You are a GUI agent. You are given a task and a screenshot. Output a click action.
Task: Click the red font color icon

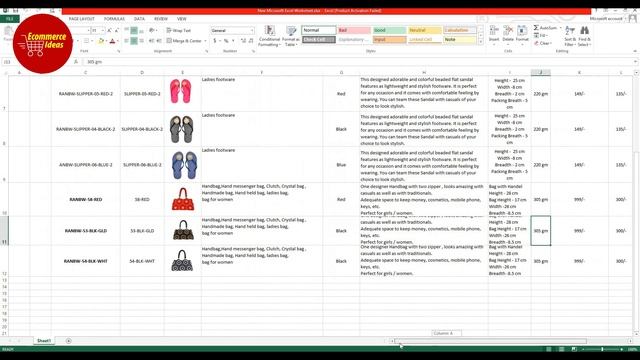click(112, 41)
